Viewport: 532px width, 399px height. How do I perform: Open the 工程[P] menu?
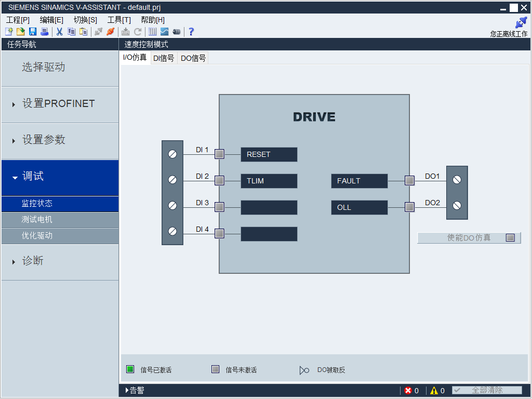(x=18, y=20)
